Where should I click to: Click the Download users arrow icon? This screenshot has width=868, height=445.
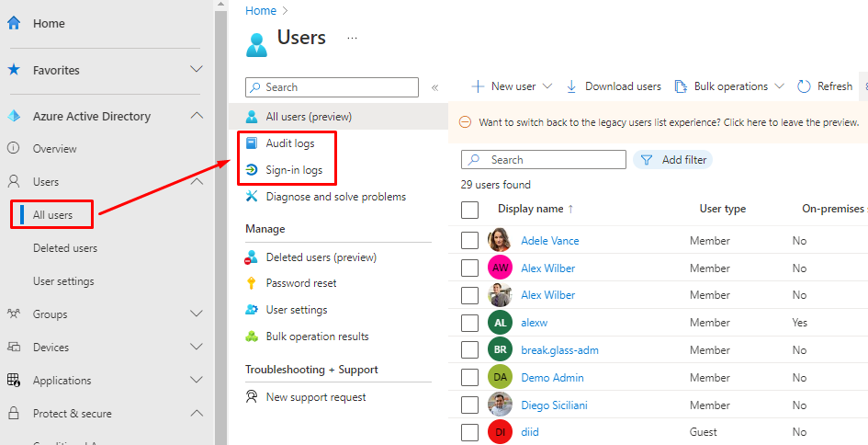571,86
